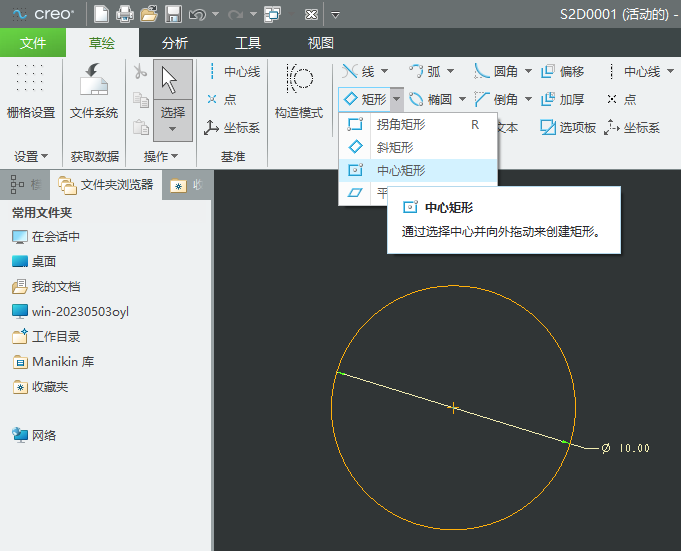Viewport: 681px width, 551px height.
Task: Open 工作目录 in common folders
Action: (x=56, y=336)
